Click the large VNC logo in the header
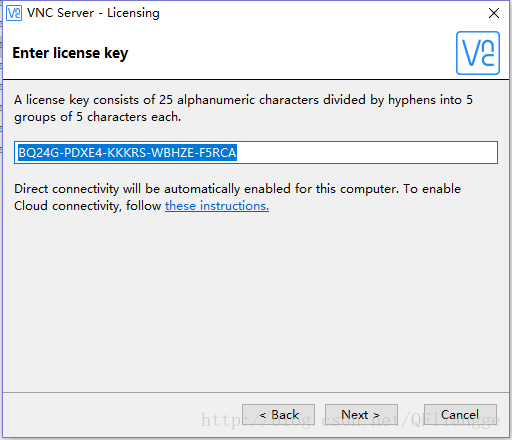 478,53
